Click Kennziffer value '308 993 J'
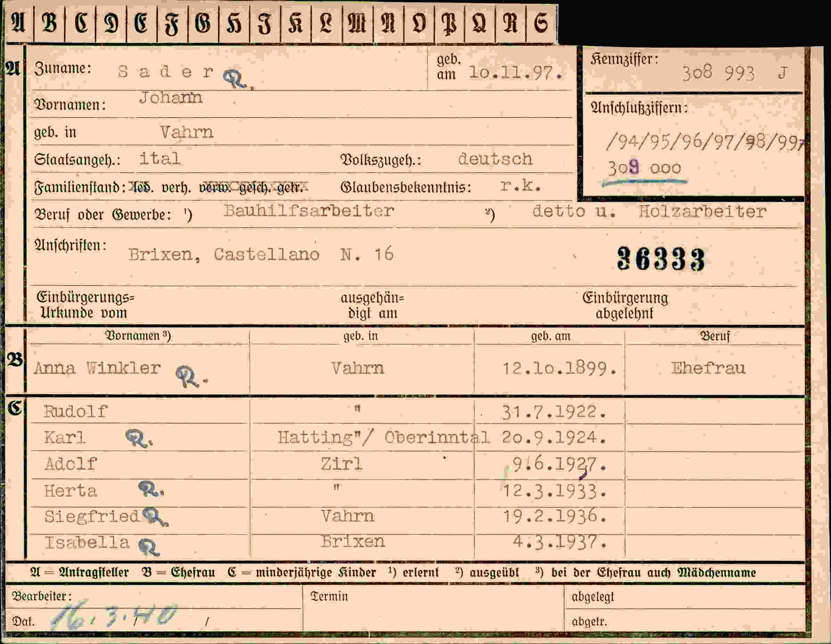Viewport: 831px width, 644px height. coord(734,73)
